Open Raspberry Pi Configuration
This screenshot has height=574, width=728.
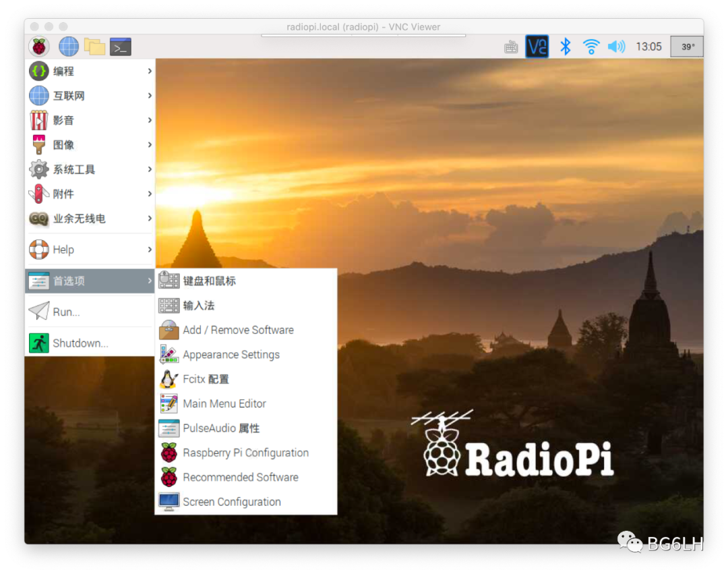(x=246, y=453)
